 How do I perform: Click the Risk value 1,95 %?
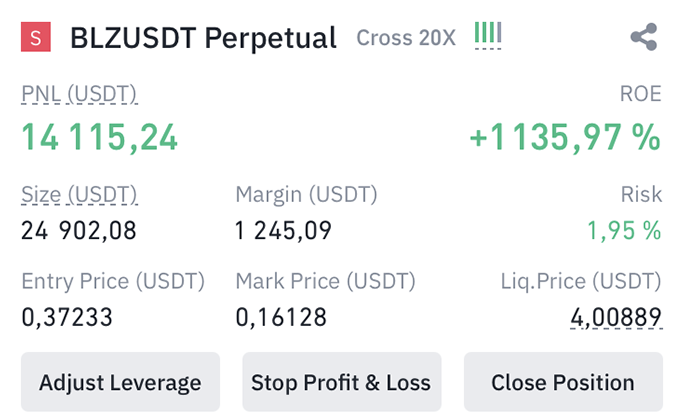624,231
